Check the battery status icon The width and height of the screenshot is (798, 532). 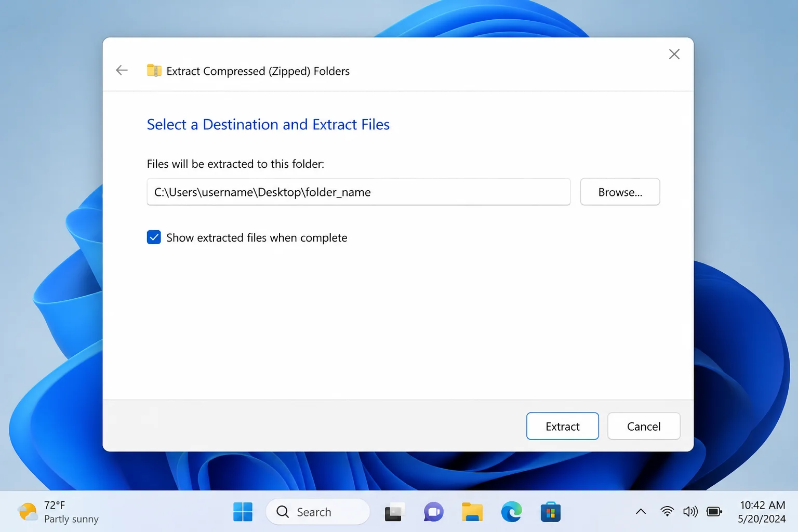(x=714, y=512)
